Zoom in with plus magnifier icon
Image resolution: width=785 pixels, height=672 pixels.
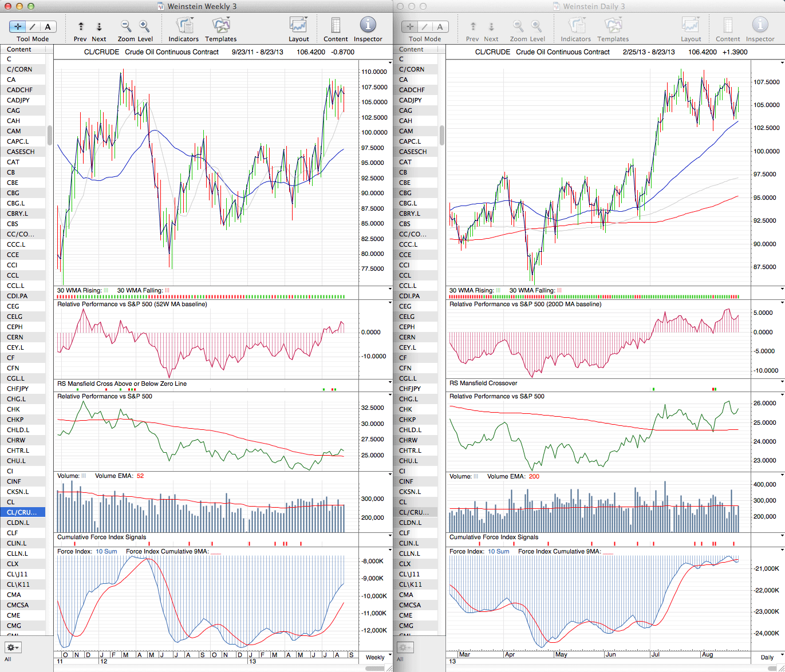point(144,26)
